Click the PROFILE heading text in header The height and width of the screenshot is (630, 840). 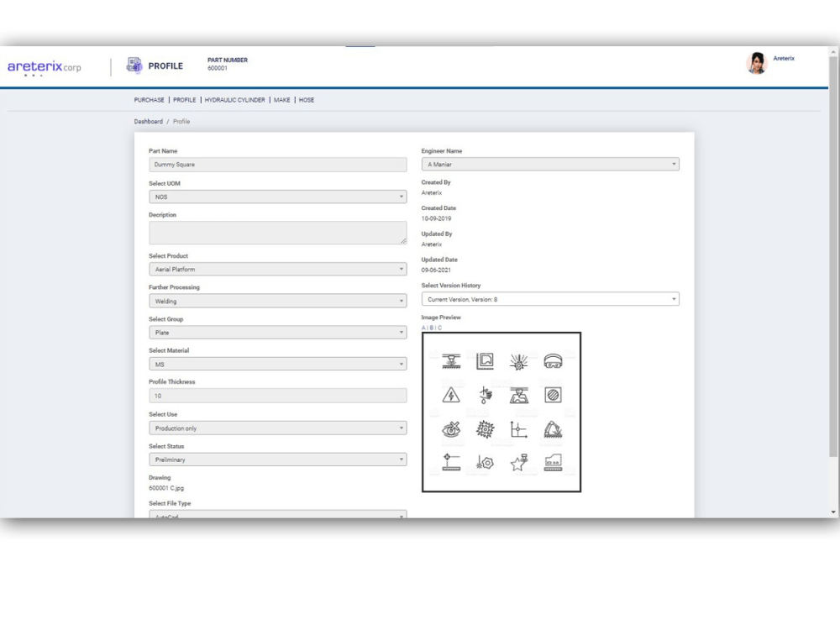(165, 66)
